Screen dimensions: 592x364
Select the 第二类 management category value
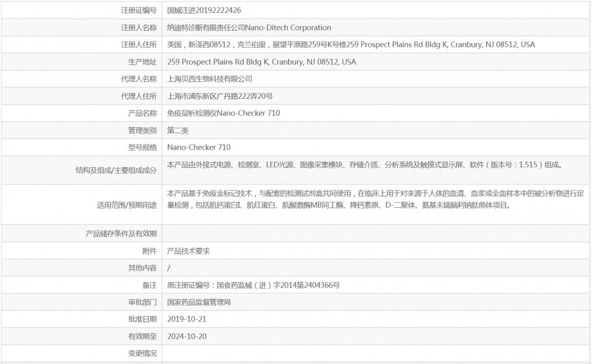(x=178, y=130)
